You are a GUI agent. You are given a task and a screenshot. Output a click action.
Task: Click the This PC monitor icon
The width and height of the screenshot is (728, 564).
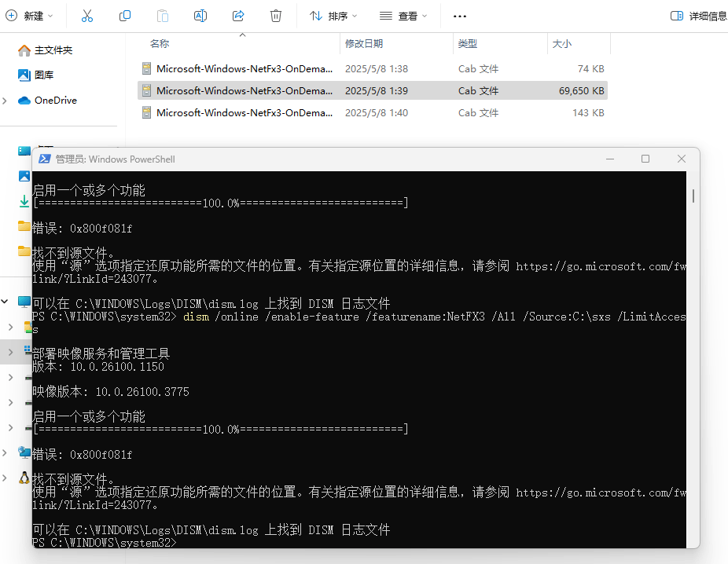[x=24, y=302]
